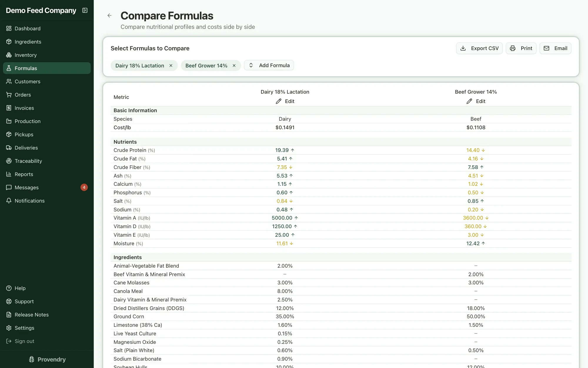The height and width of the screenshot is (368, 588).
Task: Select the Formulas flask icon
Action: tap(9, 68)
